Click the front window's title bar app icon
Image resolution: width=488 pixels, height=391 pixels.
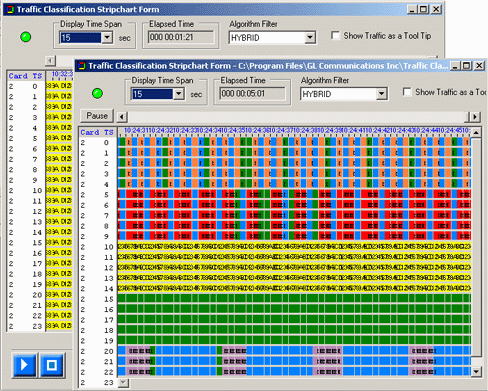click(82, 66)
